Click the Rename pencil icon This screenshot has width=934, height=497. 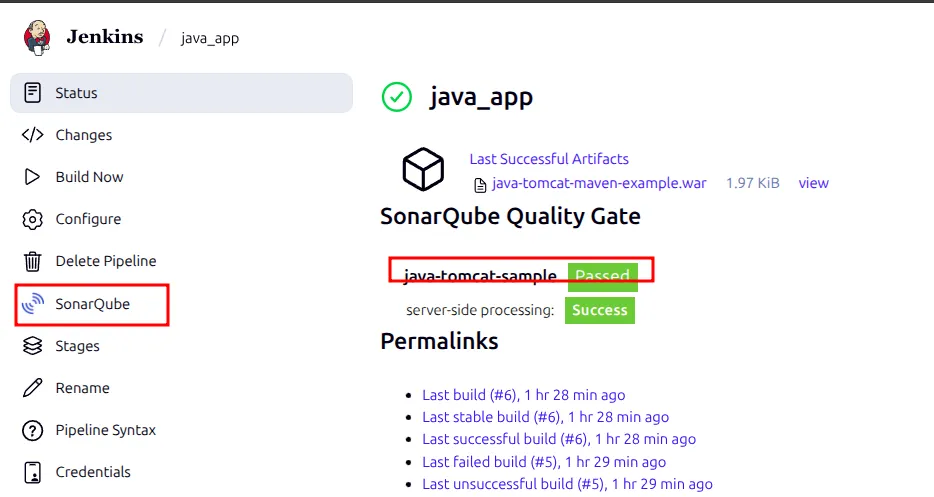[32, 388]
